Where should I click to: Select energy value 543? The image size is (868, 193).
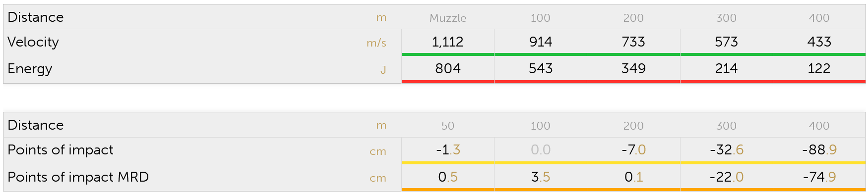pyautogui.click(x=540, y=69)
